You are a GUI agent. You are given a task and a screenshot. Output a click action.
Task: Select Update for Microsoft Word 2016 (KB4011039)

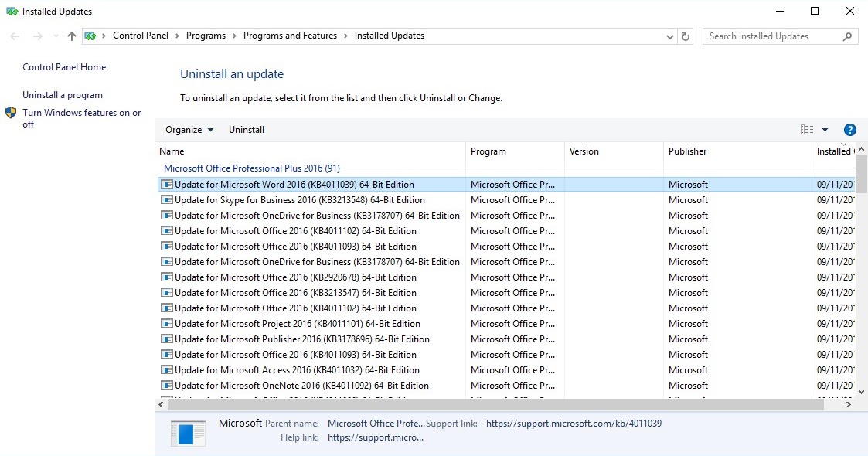[294, 184]
